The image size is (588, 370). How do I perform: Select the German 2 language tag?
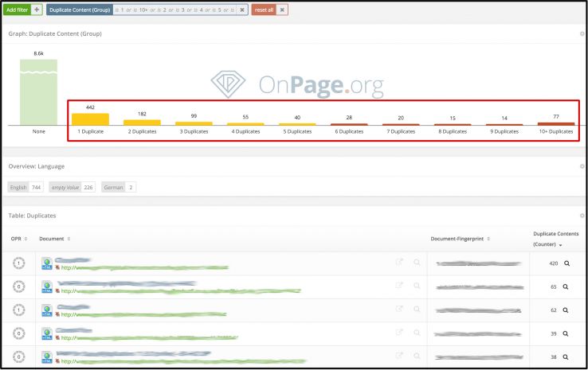click(119, 187)
